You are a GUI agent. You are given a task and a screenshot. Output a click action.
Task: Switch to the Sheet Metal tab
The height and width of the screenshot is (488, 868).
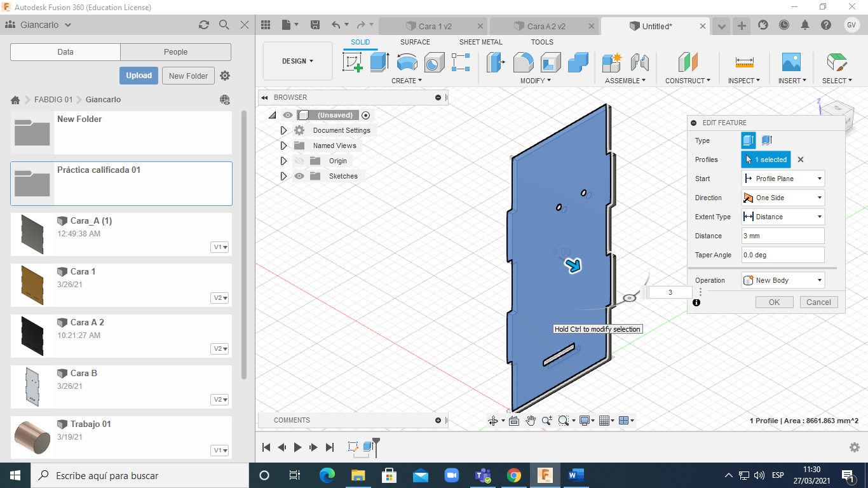click(x=480, y=42)
